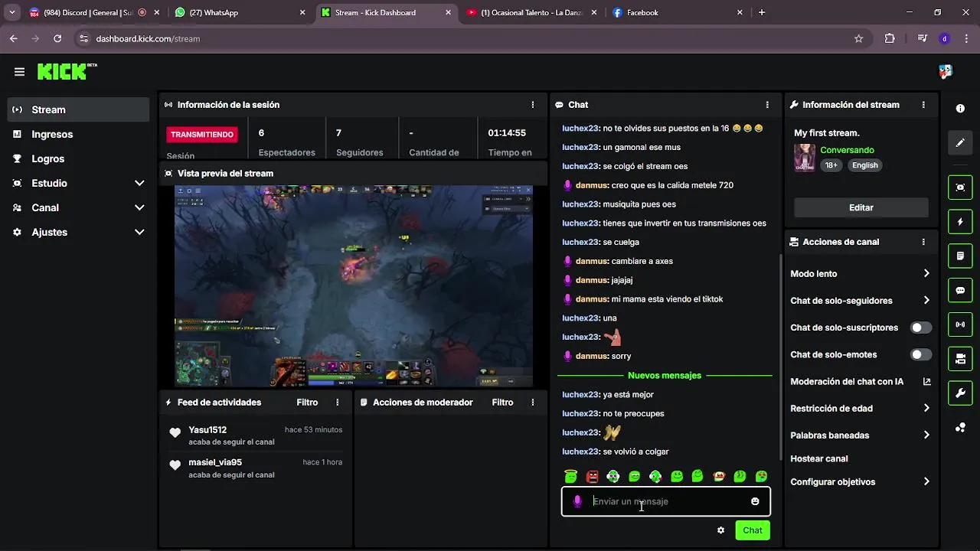This screenshot has width=980, height=551.
Task: Open Moderación del chat con IA external link
Action: click(x=926, y=382)
